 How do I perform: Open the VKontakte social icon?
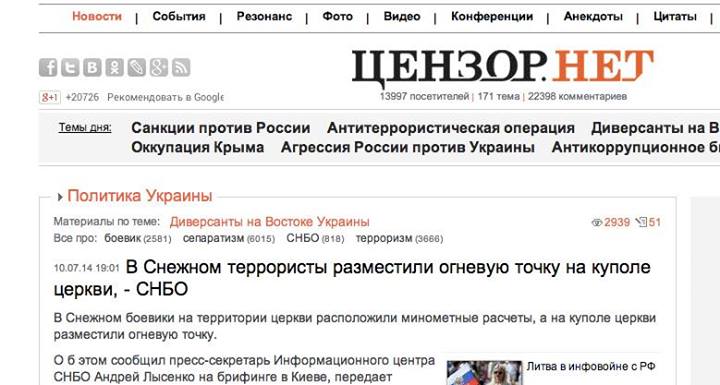(x=92, y=68)
